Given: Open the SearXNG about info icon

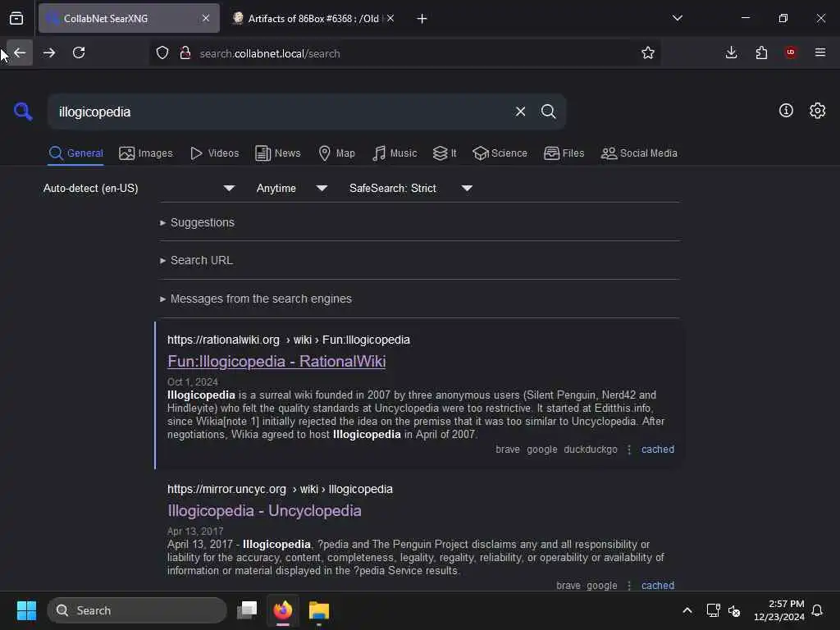Looking at the screenshot, I should point(786,111).
